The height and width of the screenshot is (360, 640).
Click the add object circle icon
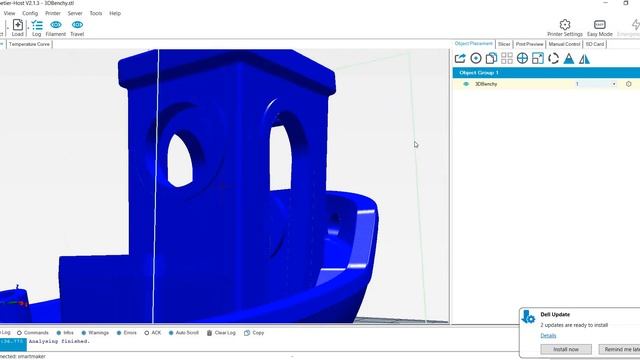(x=476, y=58)
